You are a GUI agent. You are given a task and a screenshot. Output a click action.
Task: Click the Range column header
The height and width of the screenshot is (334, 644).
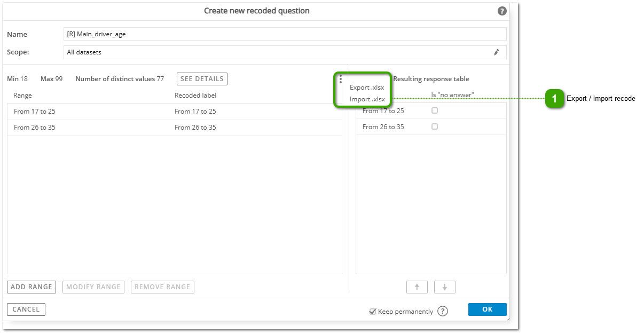(x=23, y=96)
